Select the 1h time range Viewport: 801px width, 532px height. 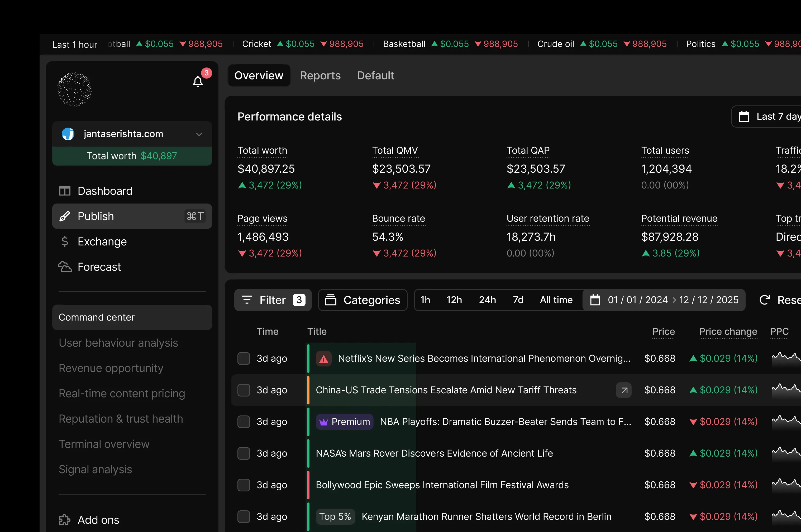[x=425, y=300]
